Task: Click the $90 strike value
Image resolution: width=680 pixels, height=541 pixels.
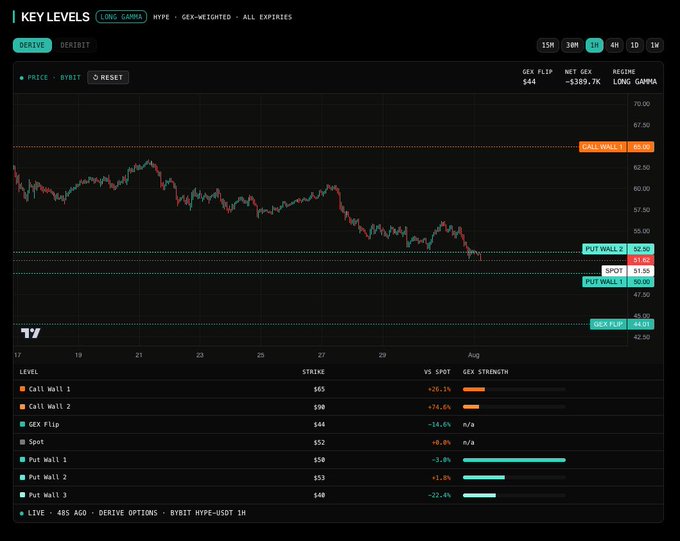Action: [319, 407]
